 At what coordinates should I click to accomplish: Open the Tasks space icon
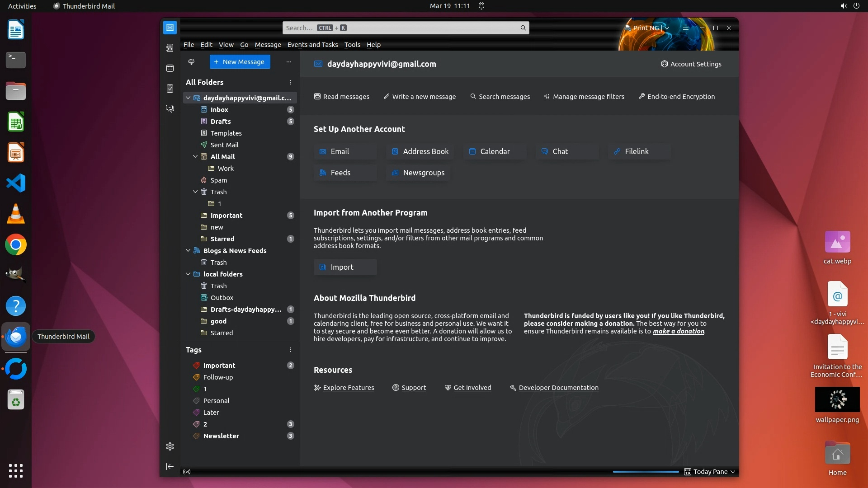pyautogui.click(x=170, y=89)
